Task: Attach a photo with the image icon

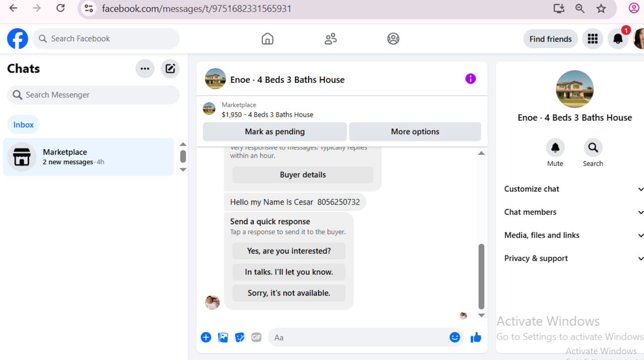Action: tap(223, 337)
